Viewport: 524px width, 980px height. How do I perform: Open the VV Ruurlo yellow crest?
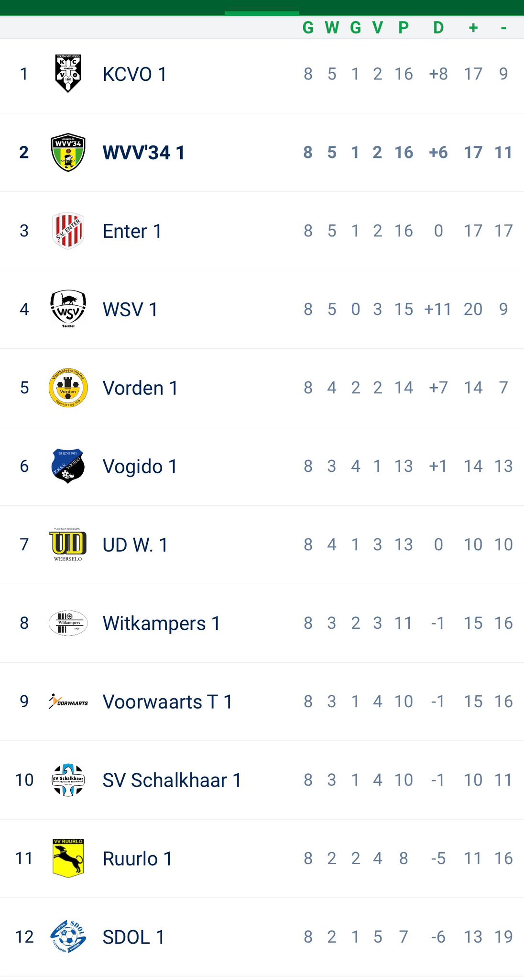point(68,858)
